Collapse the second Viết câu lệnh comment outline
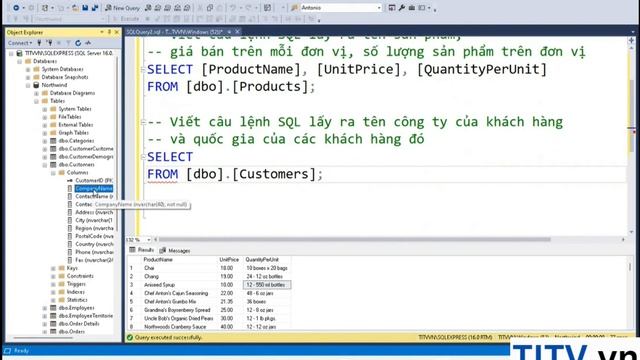 (x=142, y=122)
